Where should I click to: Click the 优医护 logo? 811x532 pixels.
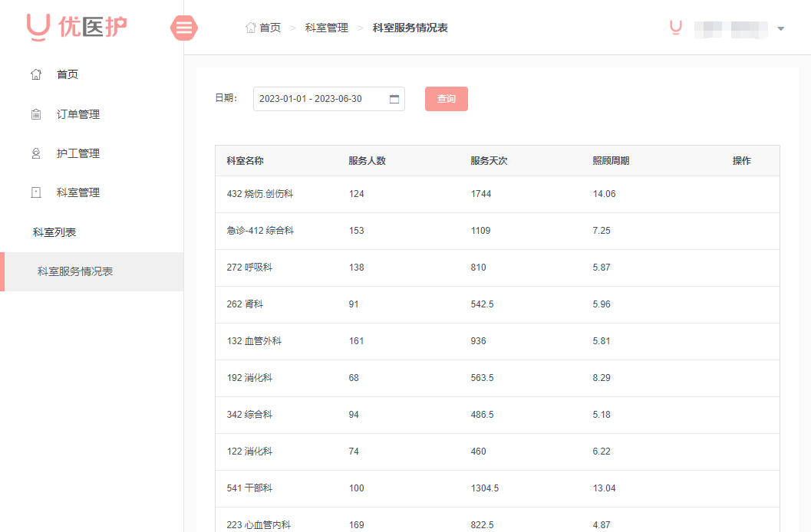[77, 27]
